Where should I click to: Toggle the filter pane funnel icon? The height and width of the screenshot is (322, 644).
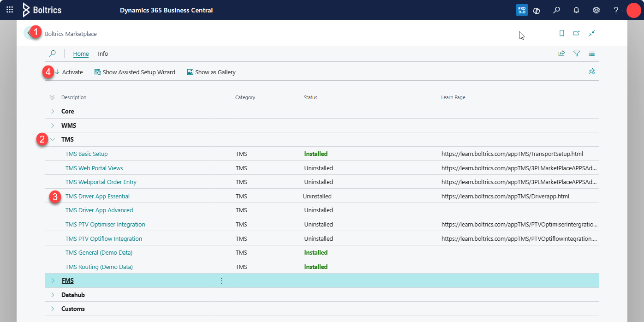(x=577, y=54)
